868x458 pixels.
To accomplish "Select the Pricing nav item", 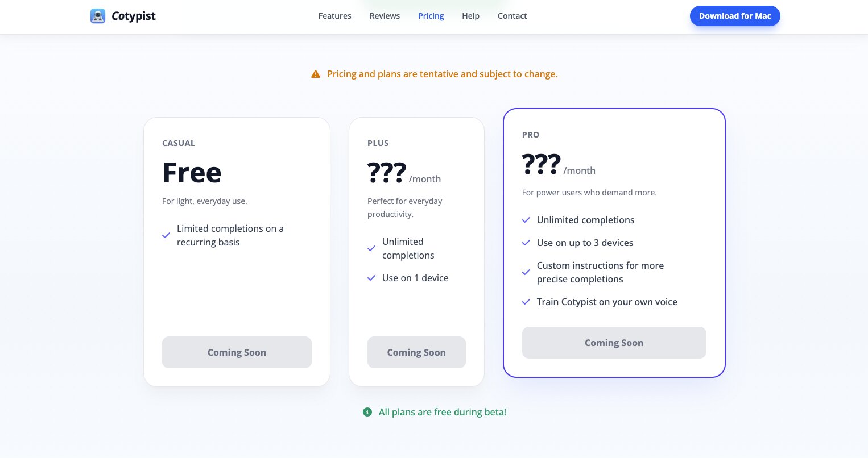I will (431, 16).
